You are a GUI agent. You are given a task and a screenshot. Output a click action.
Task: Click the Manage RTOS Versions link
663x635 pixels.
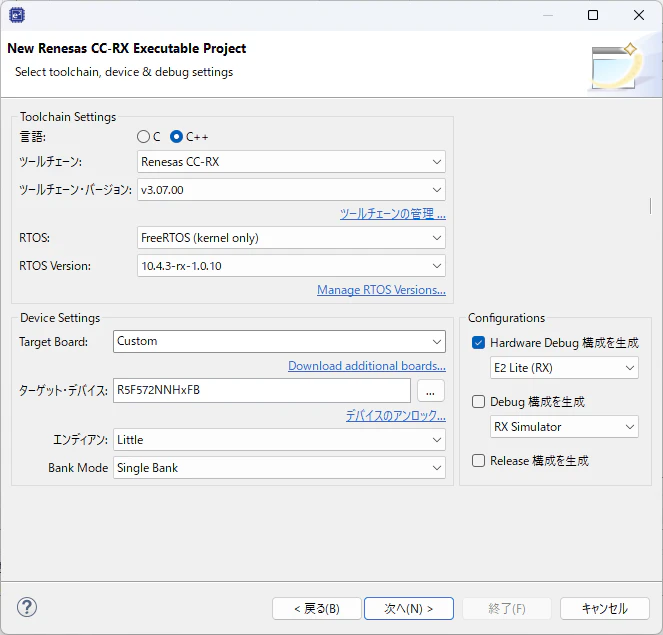[381, 290]
